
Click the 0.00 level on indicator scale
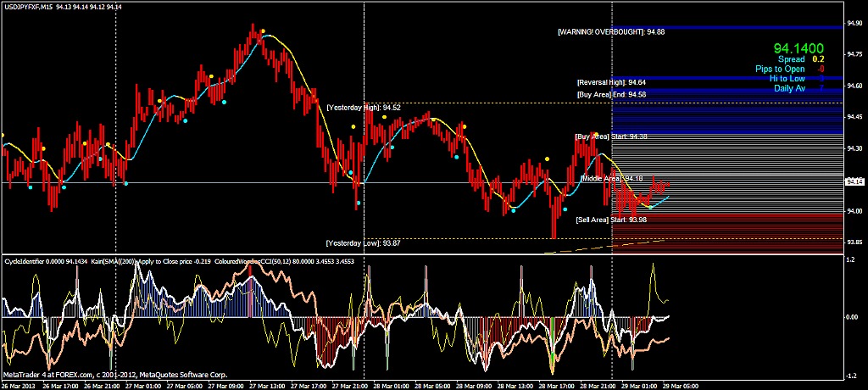(853, 317)
